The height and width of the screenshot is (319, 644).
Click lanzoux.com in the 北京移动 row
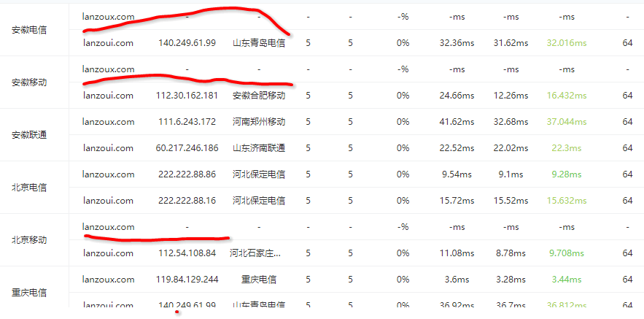pos(109,227)
